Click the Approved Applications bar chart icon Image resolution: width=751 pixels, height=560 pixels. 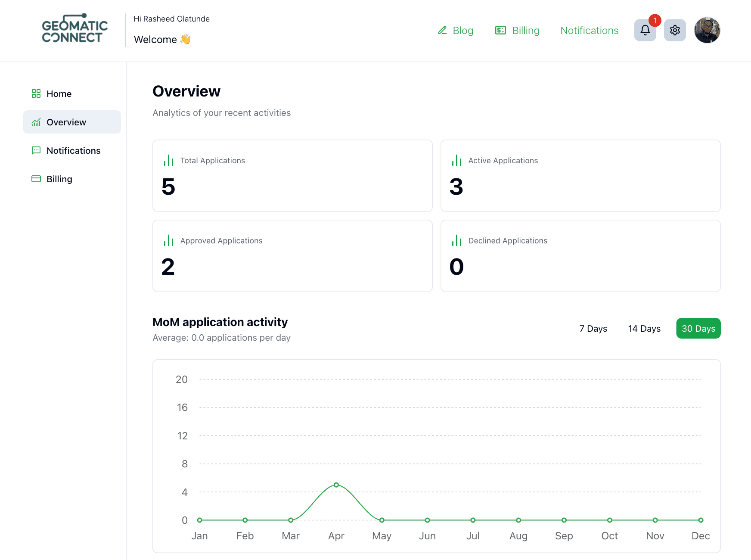point(168,241)
